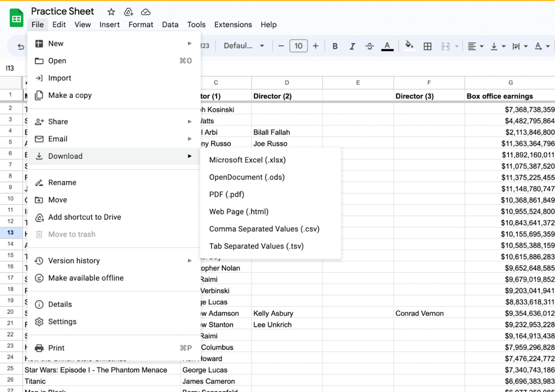Open the Help menu

269,24
